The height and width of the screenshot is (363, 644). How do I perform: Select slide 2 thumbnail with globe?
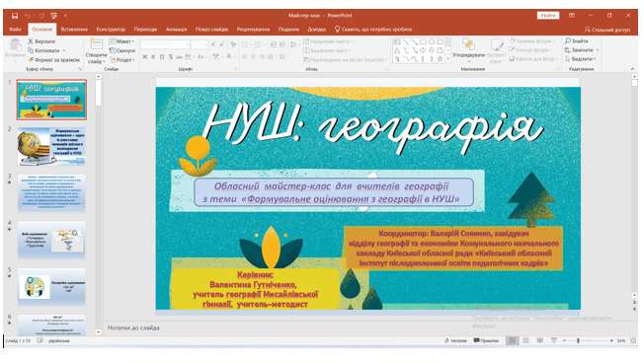(x=51, y=146)
